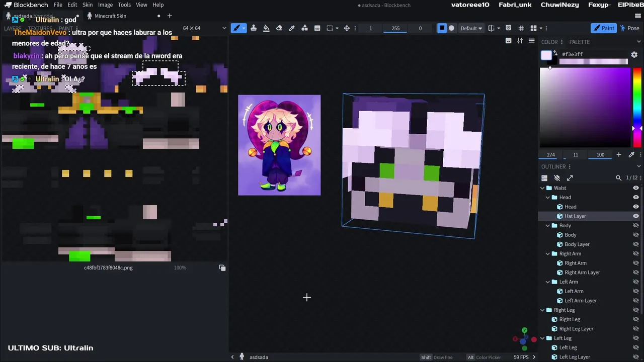Click the hue value field 274

coord(551,154)
